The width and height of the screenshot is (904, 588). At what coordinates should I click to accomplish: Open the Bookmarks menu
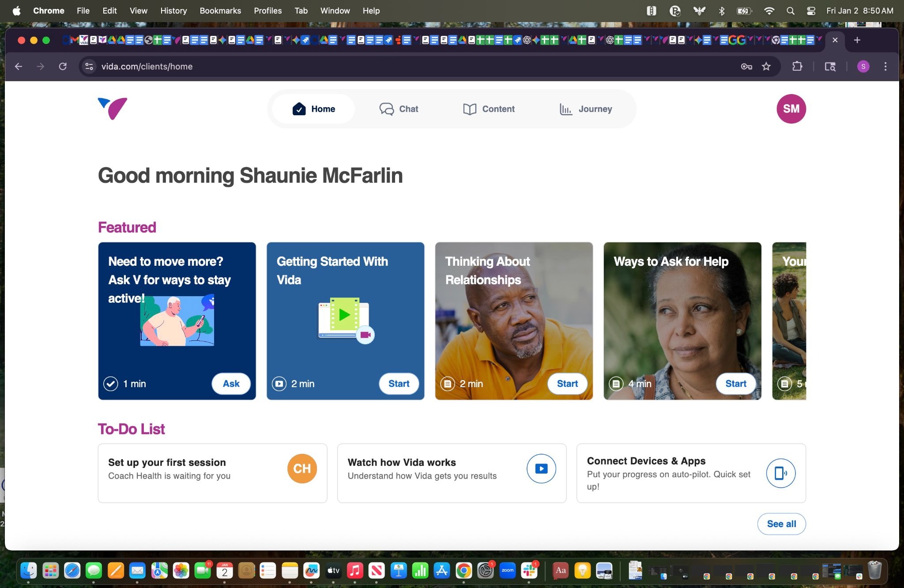point(220,11)
